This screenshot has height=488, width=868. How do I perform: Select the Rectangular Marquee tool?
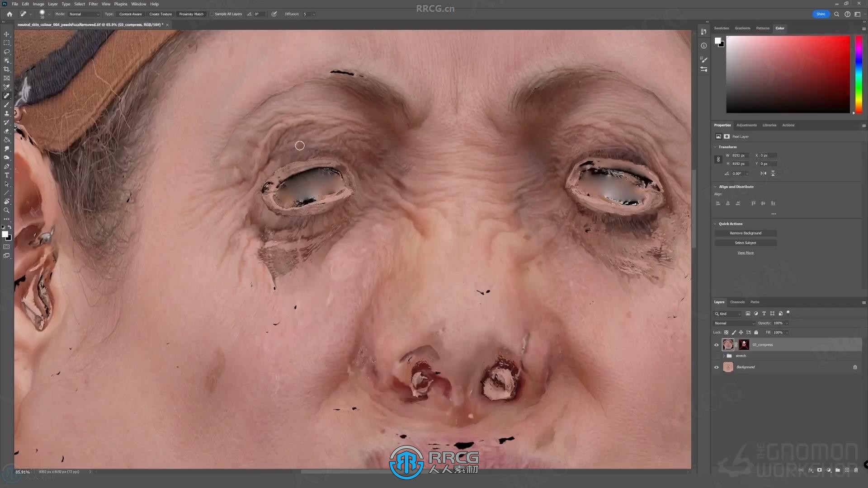click(6, 43)
